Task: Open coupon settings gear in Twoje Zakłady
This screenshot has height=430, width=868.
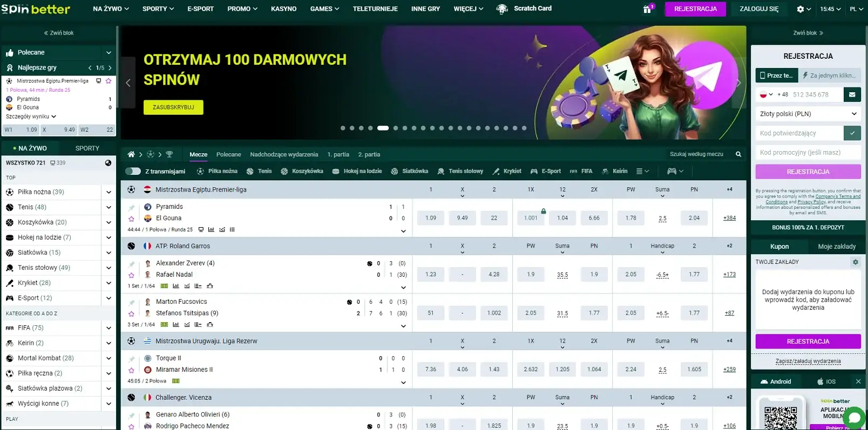Action: pos(855,262)
